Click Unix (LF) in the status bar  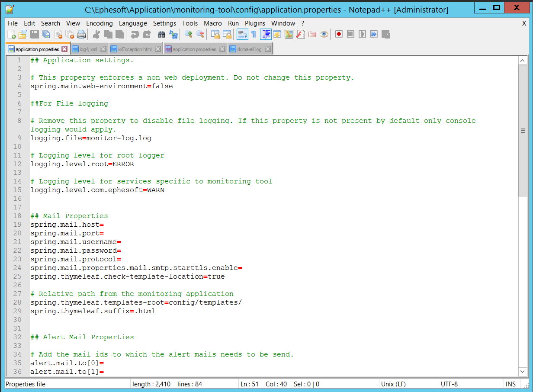393,384
